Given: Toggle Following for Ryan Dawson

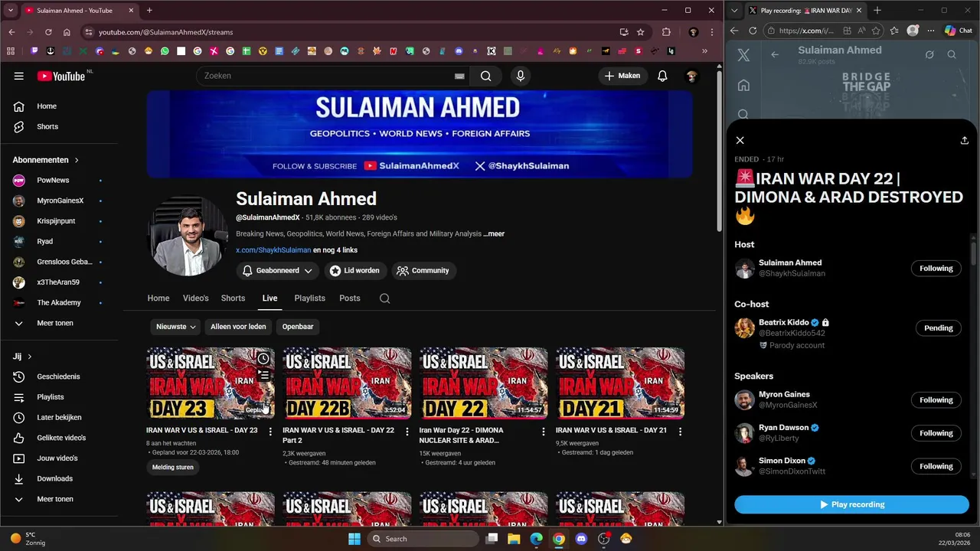Looking at the screenshot, I should pos(936,433).
